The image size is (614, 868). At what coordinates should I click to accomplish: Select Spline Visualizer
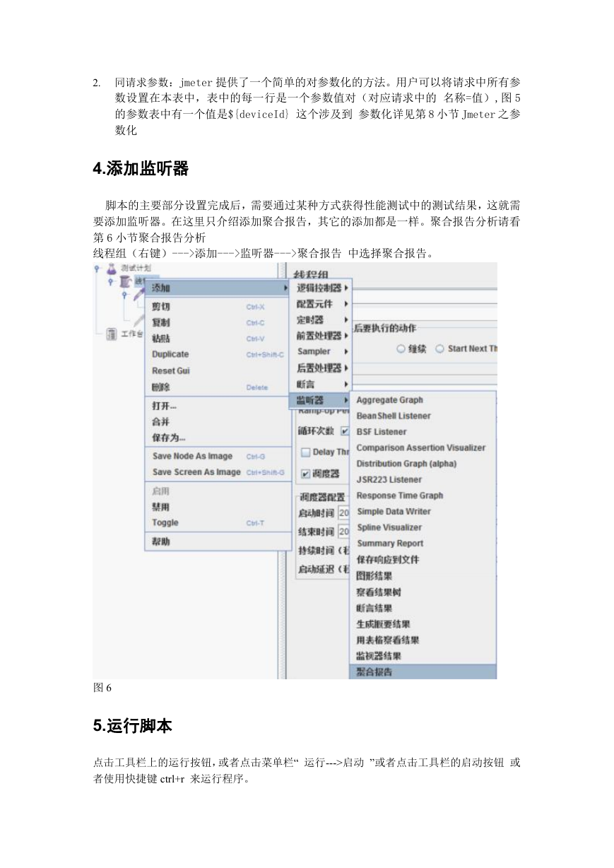(x=423, y=527)
